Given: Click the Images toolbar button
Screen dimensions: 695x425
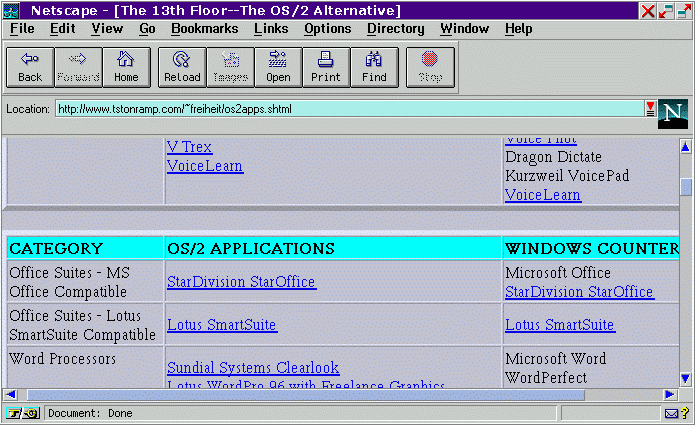Looking at the screenshot, I should [230, 67].
